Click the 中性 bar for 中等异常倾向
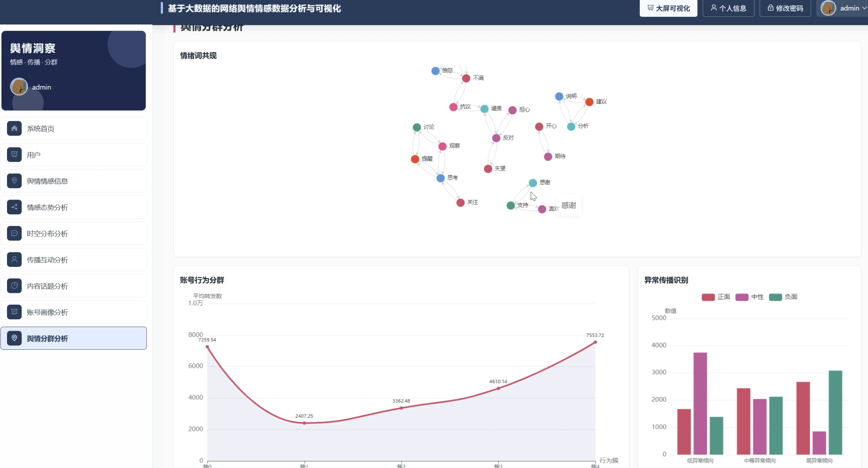 [760, 427]
